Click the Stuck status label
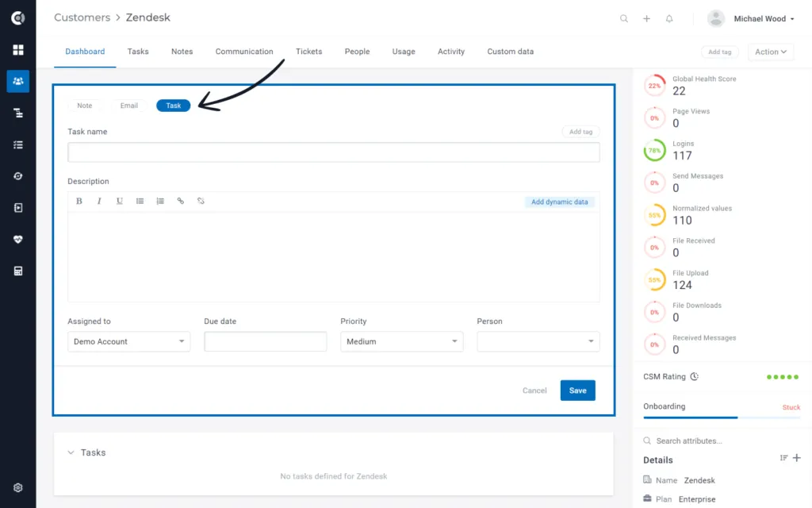Screen dimensions: 812x508 pos(791,407)
